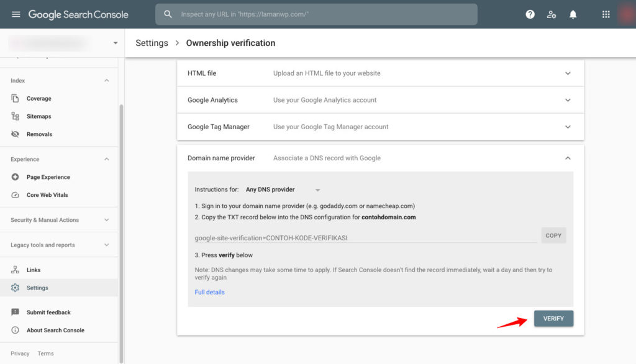Collapse the Experience section
Screen dimensions: 636x364
coord(106,159)
